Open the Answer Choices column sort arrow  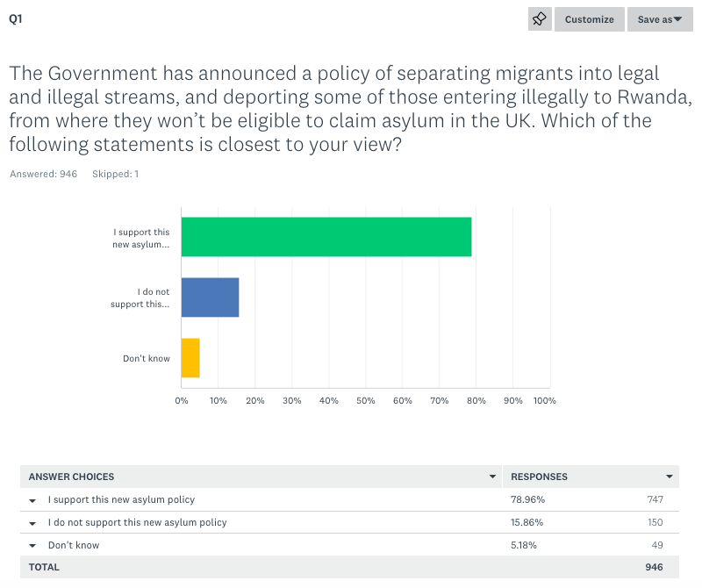tap(492, 477)
